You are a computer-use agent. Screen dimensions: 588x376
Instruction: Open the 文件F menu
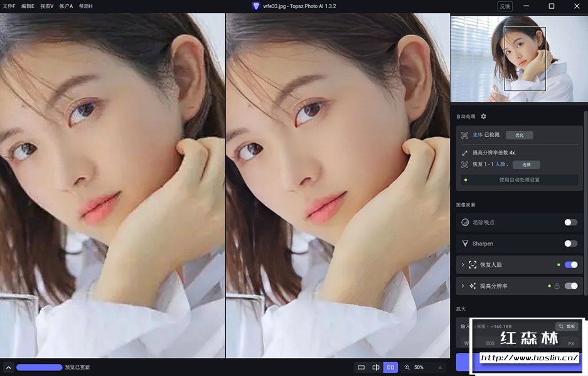pyautogui.click(x=9, y=6)
